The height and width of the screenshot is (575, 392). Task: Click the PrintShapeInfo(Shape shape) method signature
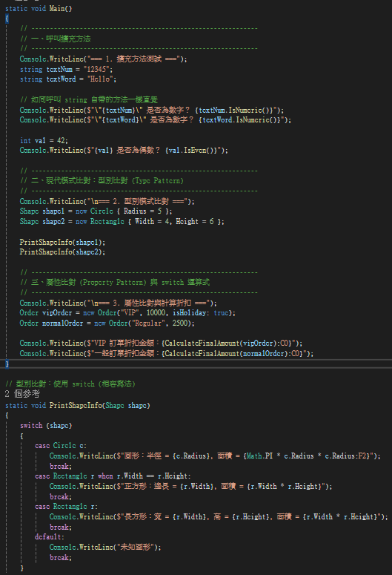(78, 406)
